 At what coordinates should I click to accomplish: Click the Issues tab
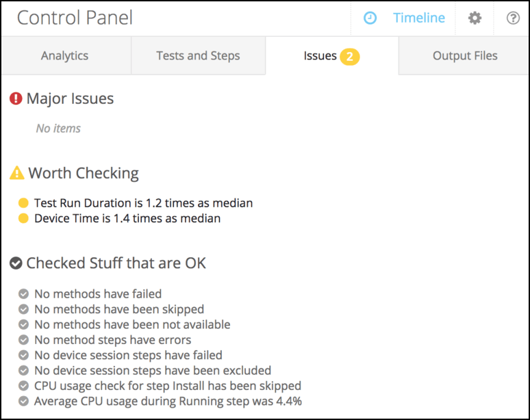[320, 56]
